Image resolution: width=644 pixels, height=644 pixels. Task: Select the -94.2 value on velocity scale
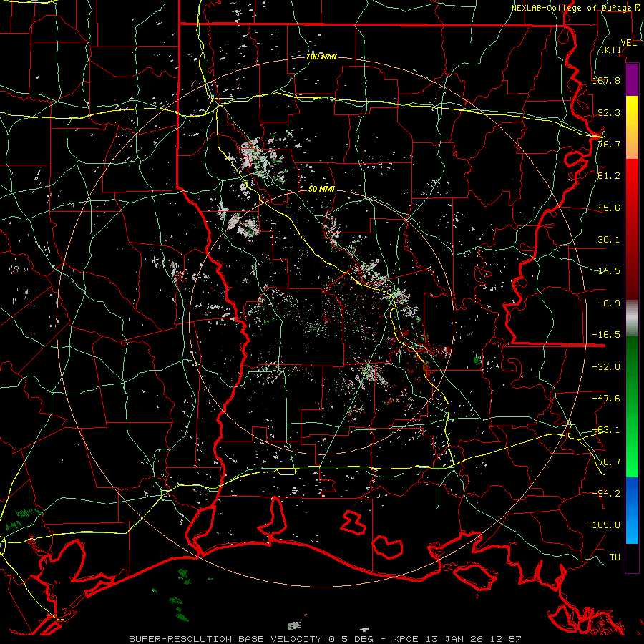(606, 494)
